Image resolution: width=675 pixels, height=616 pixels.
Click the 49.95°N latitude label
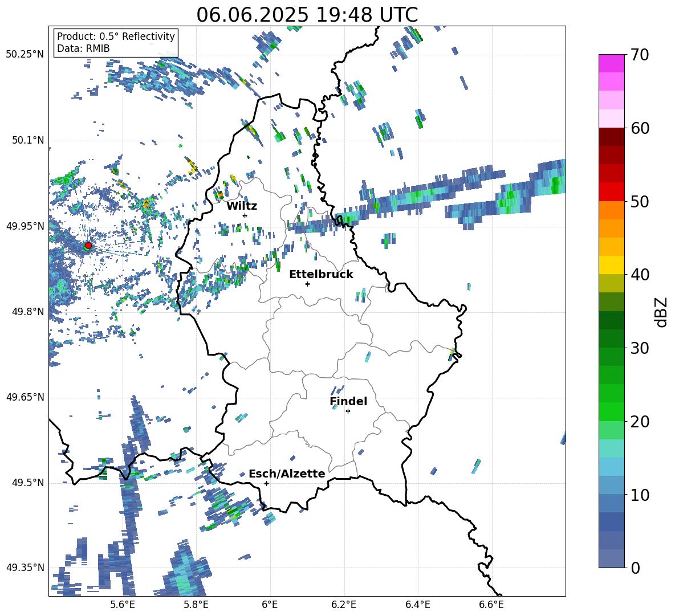[25, 226]
